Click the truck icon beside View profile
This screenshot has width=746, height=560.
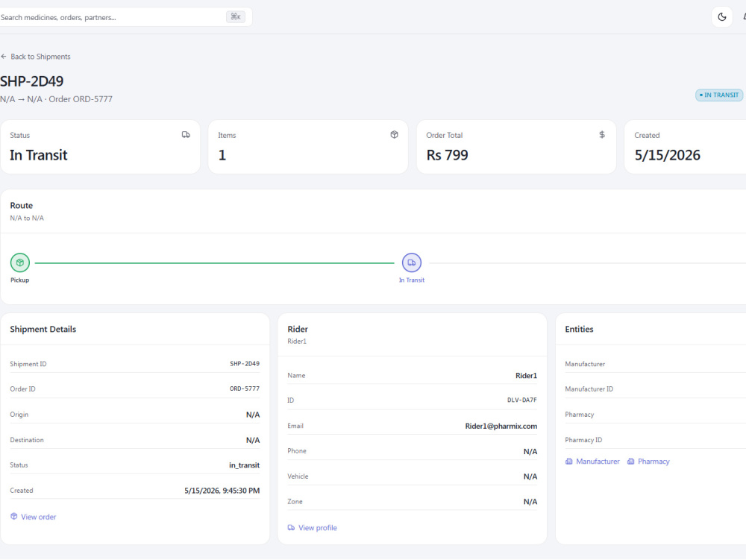(x=291, y=528)
